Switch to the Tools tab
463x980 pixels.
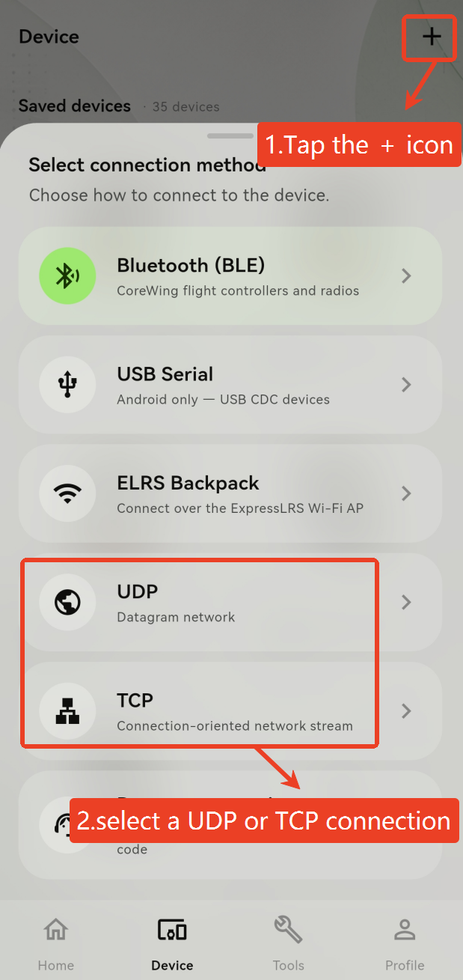[288, 943]
